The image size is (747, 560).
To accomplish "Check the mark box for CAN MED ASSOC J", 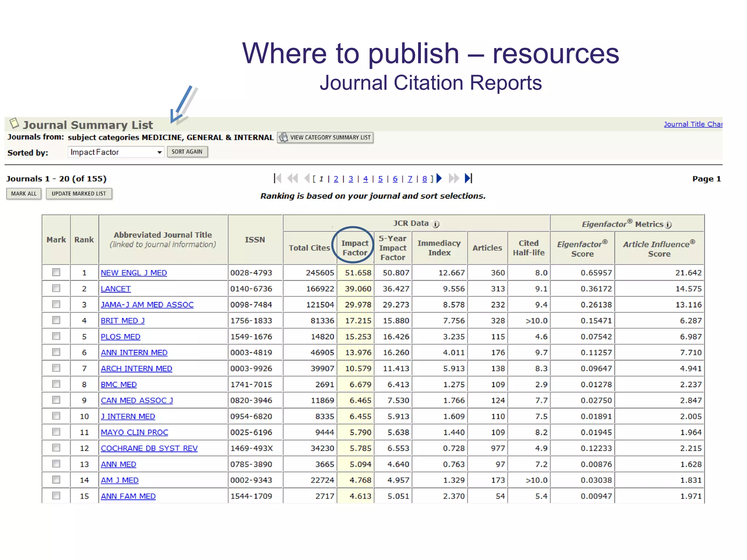I will pos(56,400).
